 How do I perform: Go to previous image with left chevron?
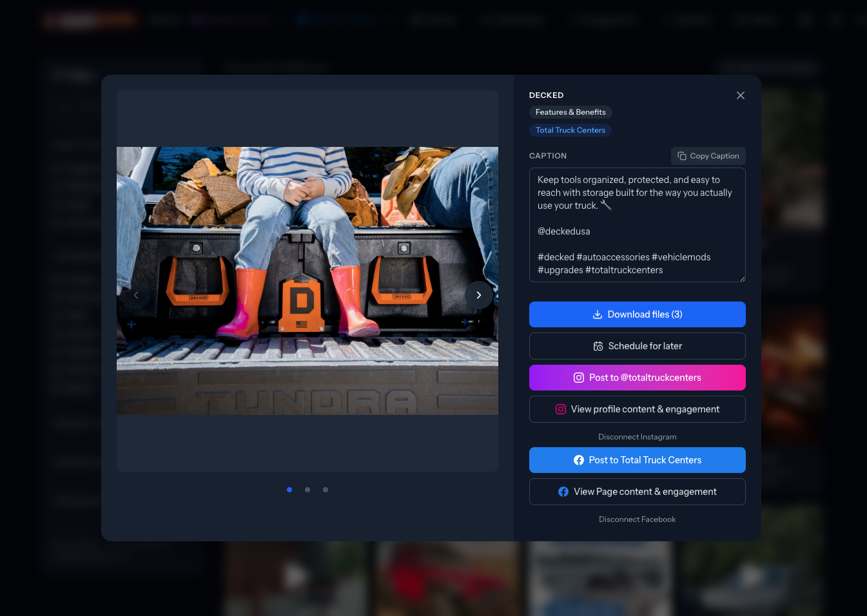click(136, 295)
